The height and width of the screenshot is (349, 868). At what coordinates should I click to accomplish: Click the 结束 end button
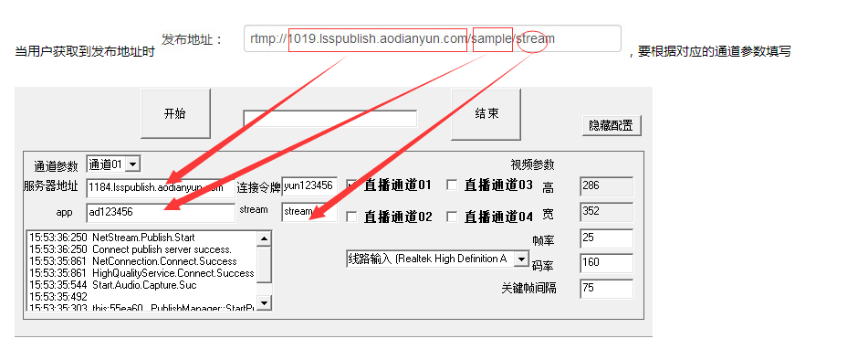click(486, 114)
